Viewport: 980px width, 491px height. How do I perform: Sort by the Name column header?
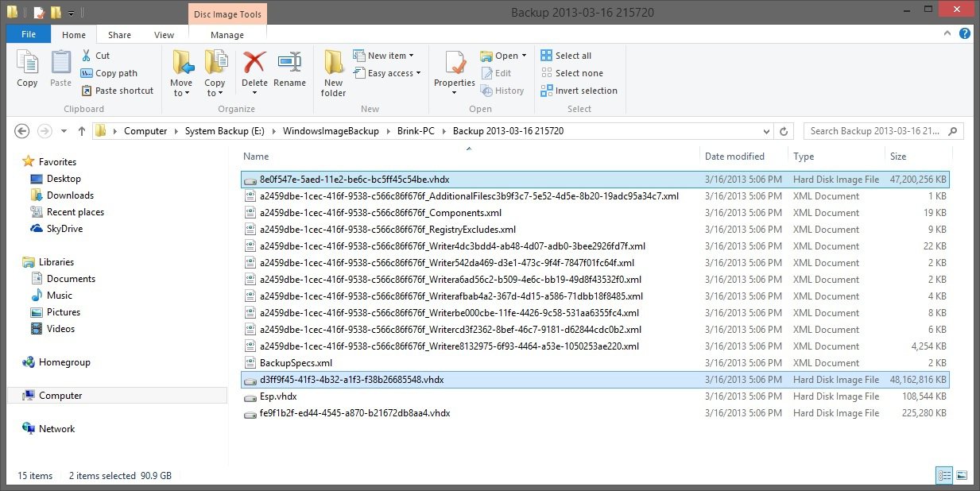(x=256, y=157)
